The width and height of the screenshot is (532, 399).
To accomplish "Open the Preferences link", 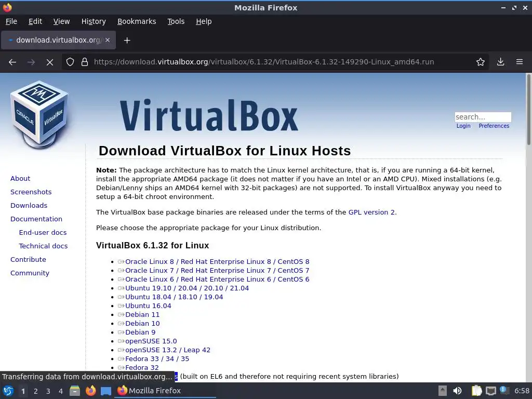I will 494,126.
